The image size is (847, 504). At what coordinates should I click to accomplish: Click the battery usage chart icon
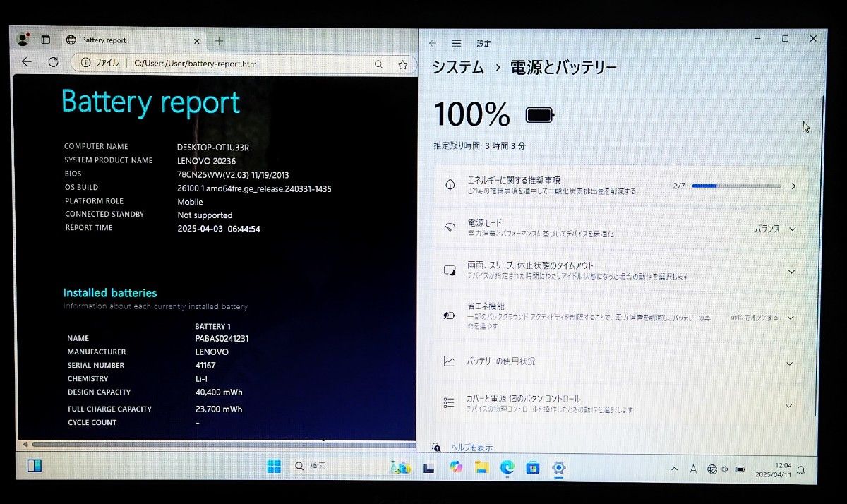(x=449, y=361)
